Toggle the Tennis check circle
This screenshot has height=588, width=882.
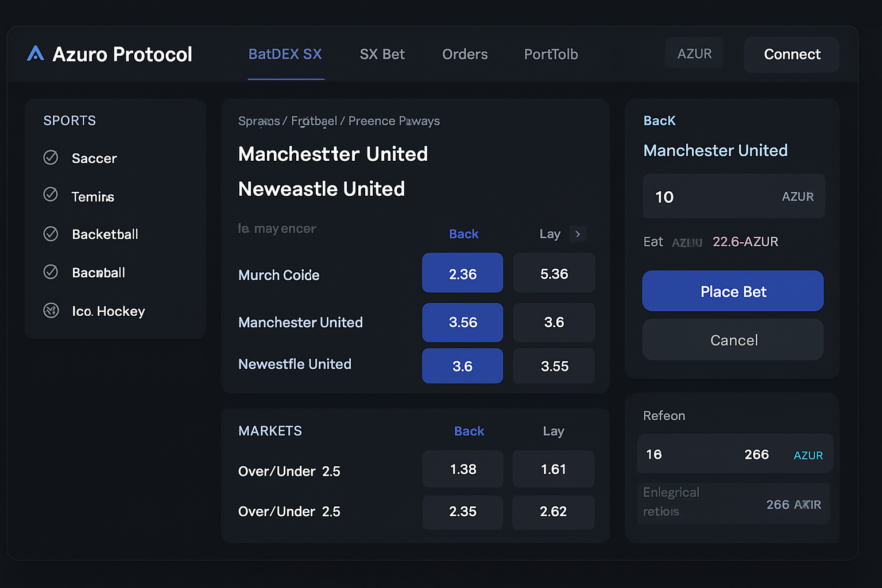point(51,195)
